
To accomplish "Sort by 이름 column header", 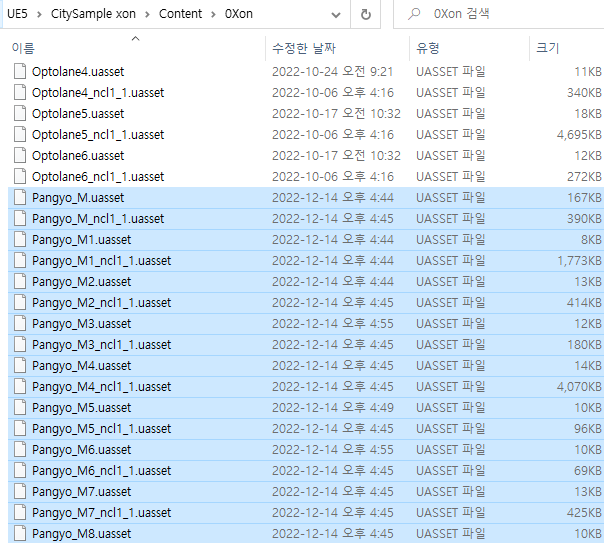I will click(23, 48).
